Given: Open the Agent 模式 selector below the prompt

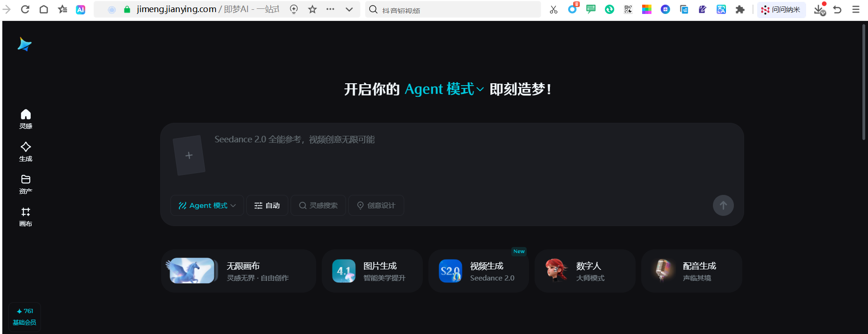Looking at the screenshot, I should 207,206.
